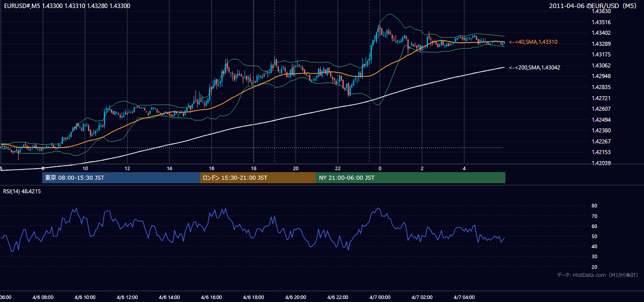Click bottom time label 4/6 12:00
This screenshot has height=302, width=644.
tap(127, 297)
